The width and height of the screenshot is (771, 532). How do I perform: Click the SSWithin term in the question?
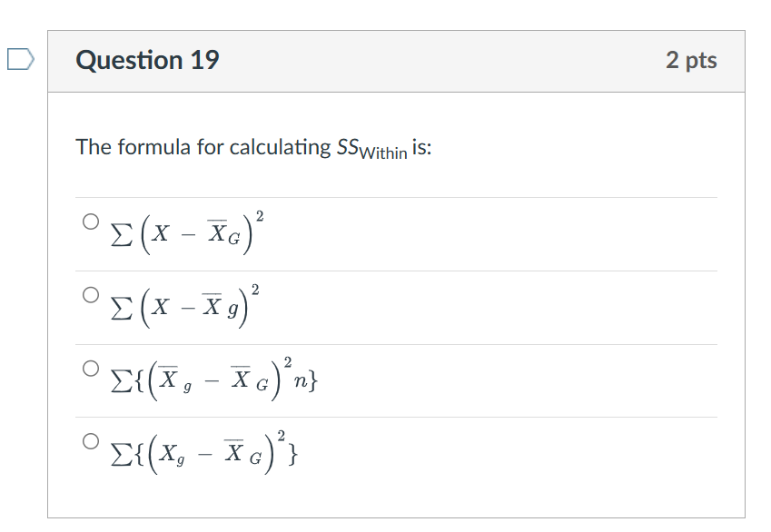click(x=371, y=149)
